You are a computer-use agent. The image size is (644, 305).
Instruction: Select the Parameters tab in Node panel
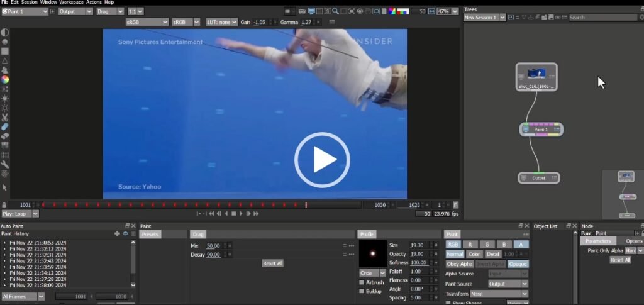[598, 241]
